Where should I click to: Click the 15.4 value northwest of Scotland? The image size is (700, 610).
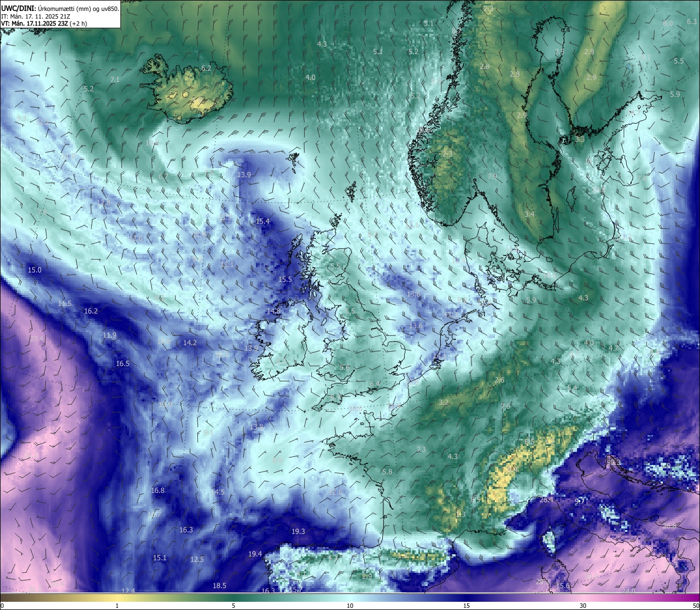(x=262, y=221)
